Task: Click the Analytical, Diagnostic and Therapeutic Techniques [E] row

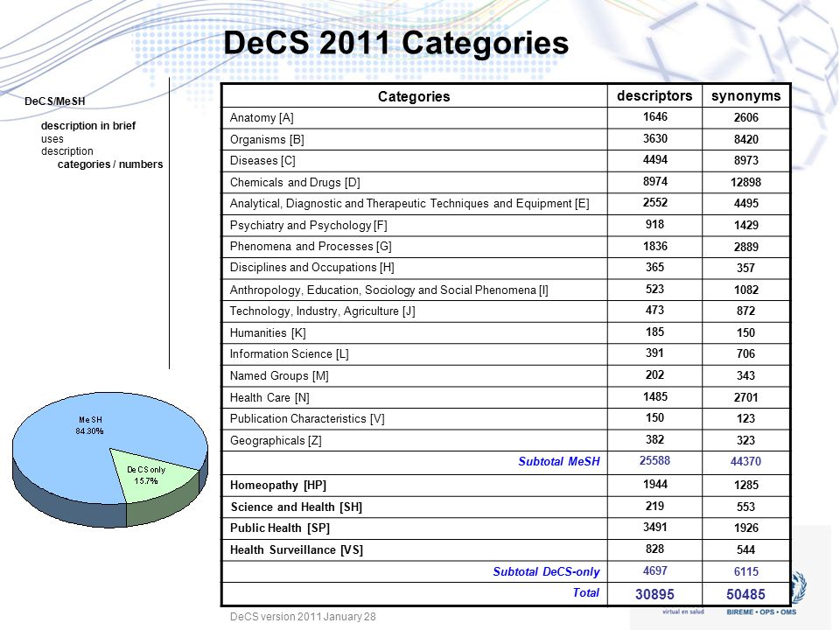Action: click(x=409, y=204)
